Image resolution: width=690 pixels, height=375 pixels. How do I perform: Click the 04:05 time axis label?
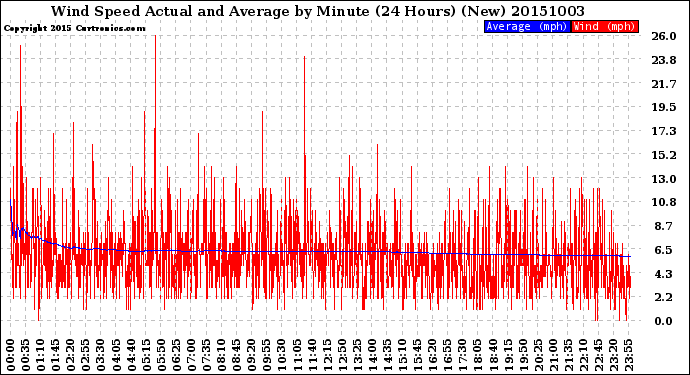click(116, 355)
